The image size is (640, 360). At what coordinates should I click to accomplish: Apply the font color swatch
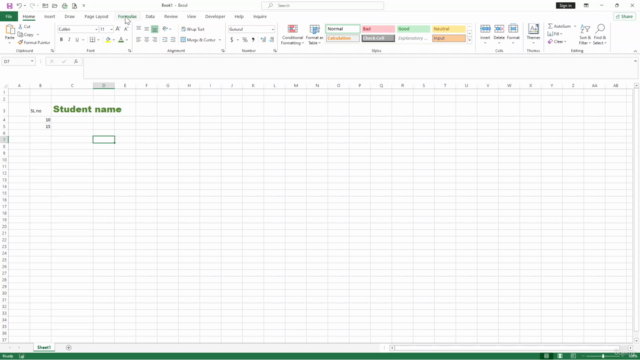click(x=121, y=40)
